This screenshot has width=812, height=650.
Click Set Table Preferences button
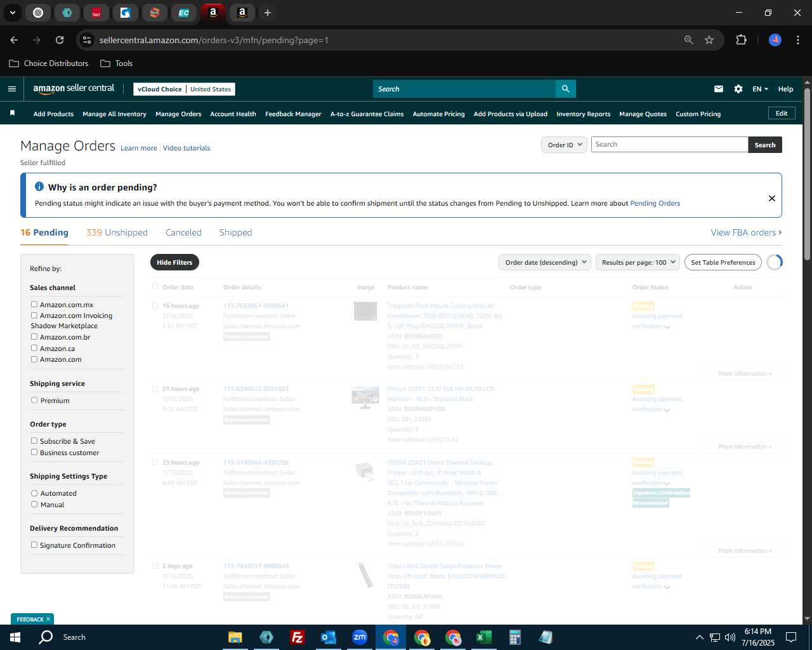[723, 262]
